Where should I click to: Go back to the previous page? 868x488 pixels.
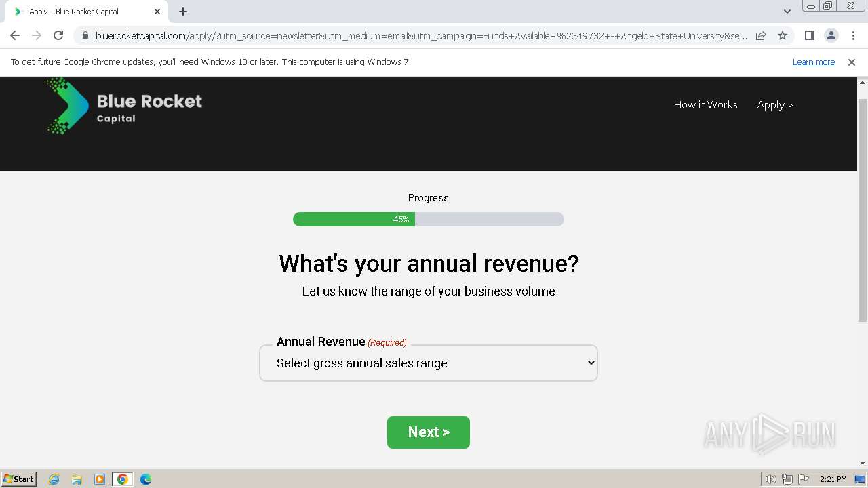click(x=15, y=35)
